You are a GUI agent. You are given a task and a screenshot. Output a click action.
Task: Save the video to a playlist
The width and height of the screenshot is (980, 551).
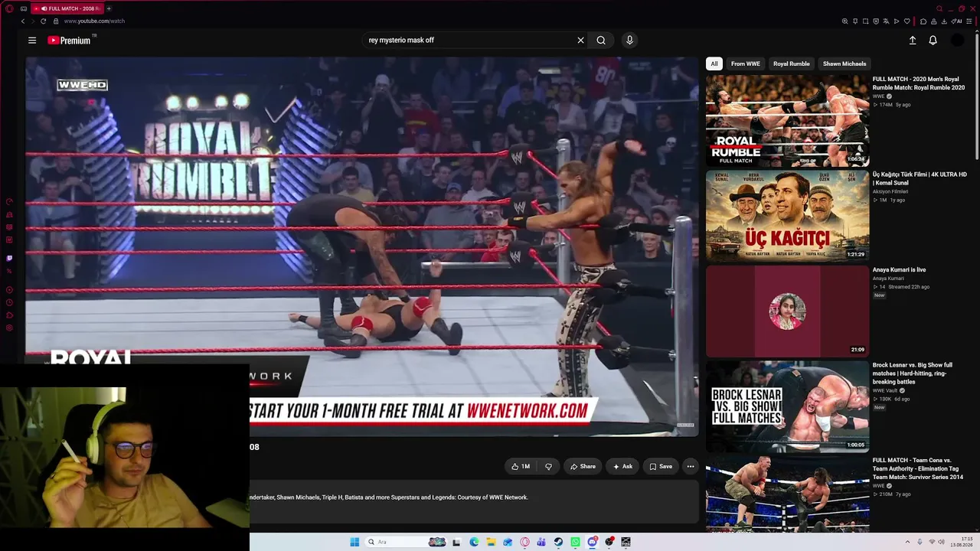click(661, 466)
